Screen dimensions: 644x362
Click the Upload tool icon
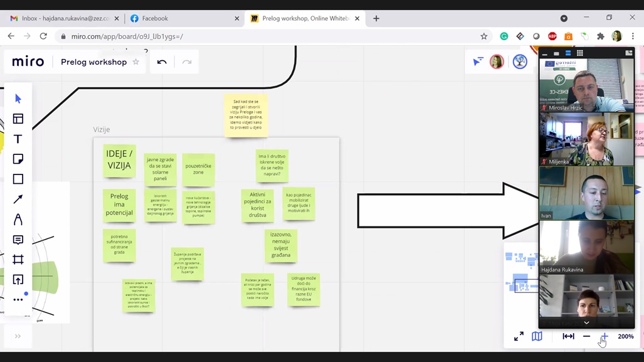pos(18,280)
